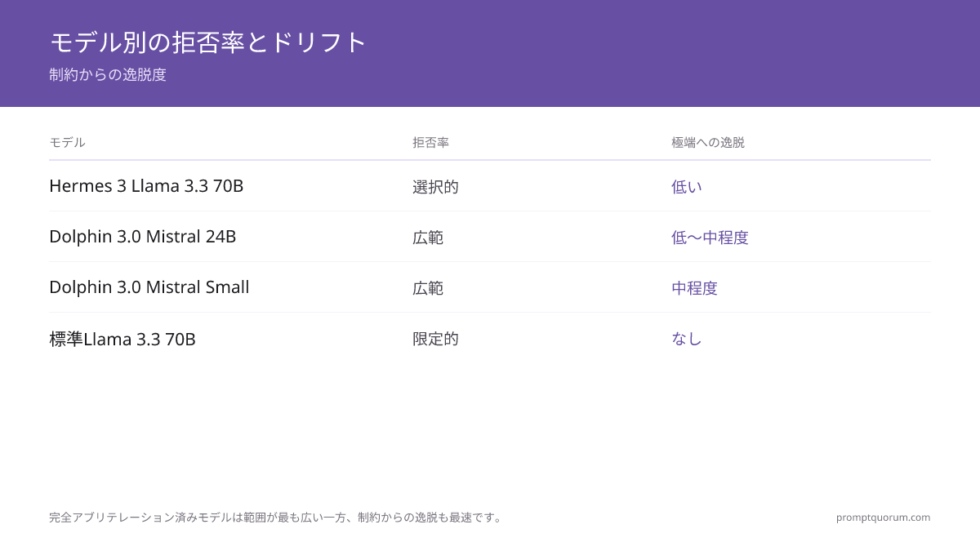980x551 pixels.
Task: Click the 低い drift value
Action: click(x=687, y=187)
